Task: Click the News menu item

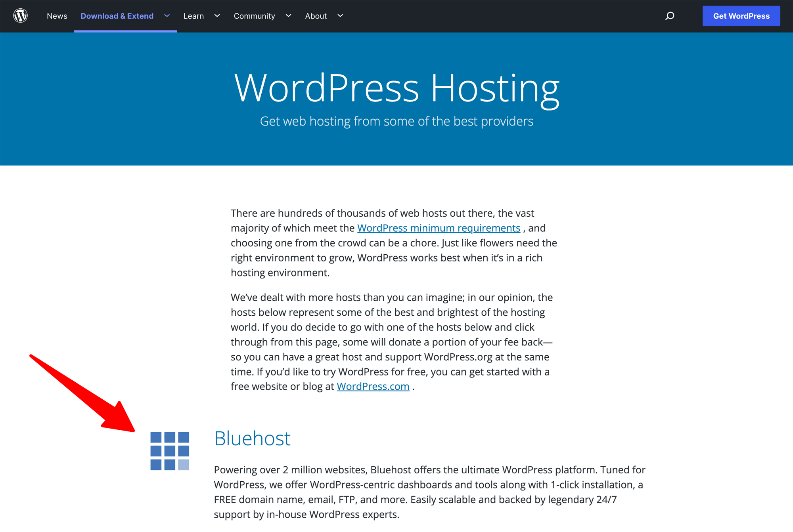Action: 57,16
